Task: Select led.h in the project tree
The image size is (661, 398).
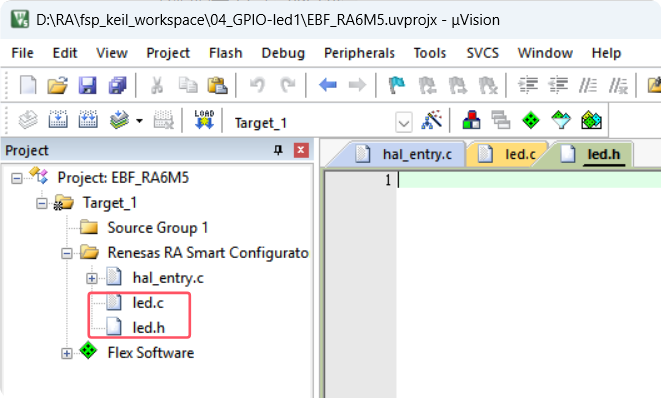Action: point(148,328)
